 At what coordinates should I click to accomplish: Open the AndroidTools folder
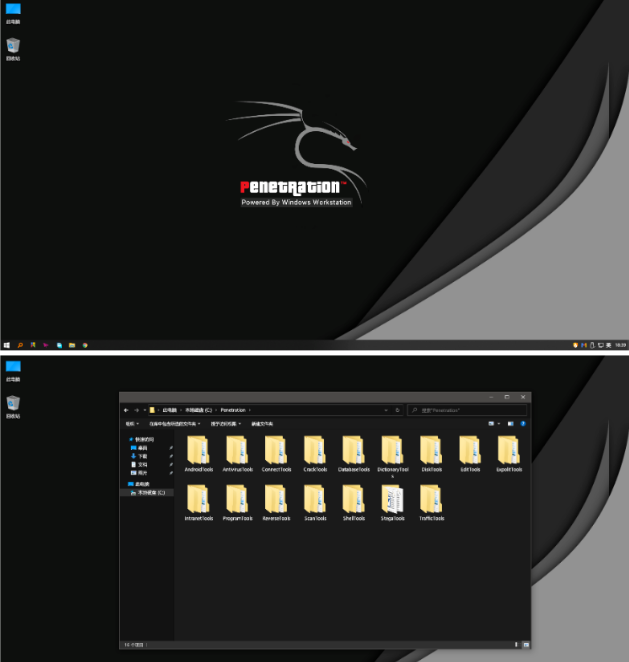pos(198,454)
